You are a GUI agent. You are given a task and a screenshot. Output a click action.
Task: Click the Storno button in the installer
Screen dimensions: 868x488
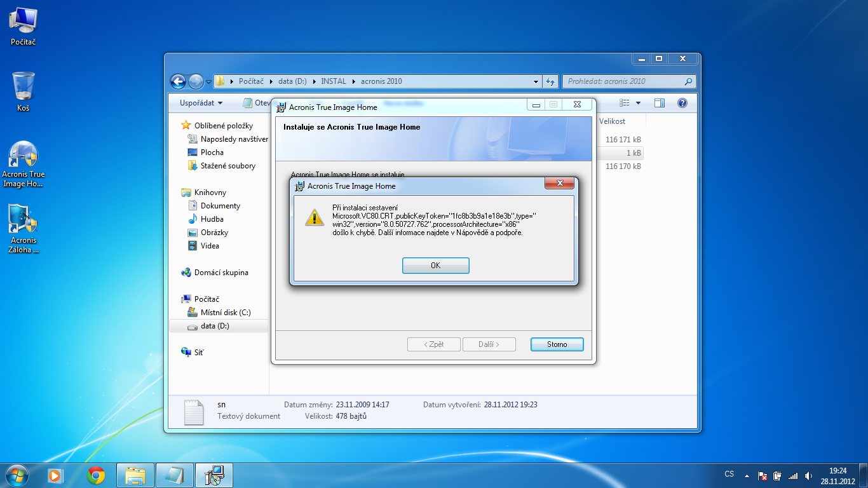(x=557, y=344)
